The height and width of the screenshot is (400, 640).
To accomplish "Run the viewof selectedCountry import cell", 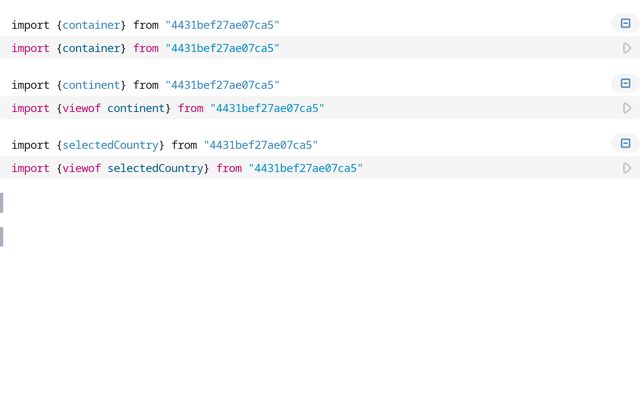I will (x=627, y=168).
